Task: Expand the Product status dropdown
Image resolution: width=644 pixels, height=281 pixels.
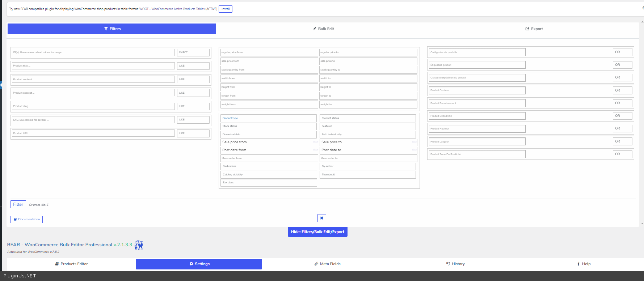Action: 367,118
